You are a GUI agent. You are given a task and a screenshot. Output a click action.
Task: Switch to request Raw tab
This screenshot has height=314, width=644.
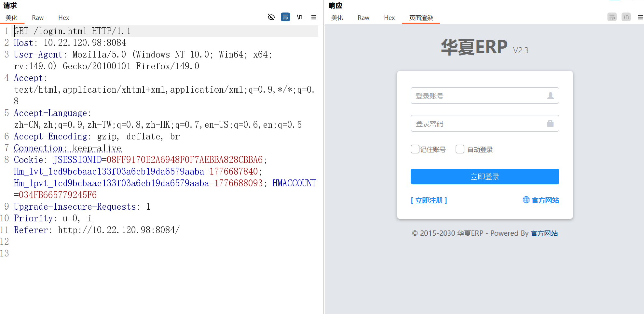click(38, 18)
